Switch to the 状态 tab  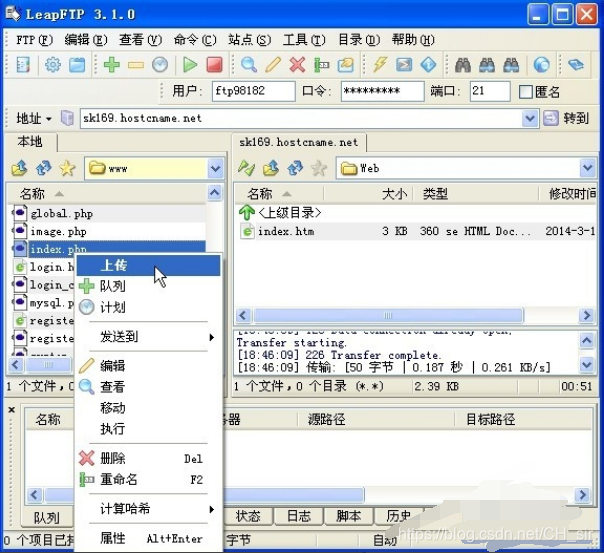coord(248,516)
